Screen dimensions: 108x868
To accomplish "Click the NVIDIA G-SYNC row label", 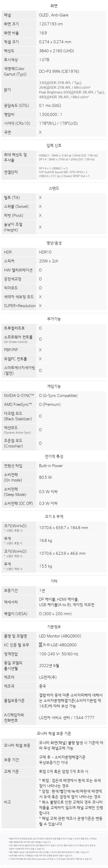I will tap(19, 395).
